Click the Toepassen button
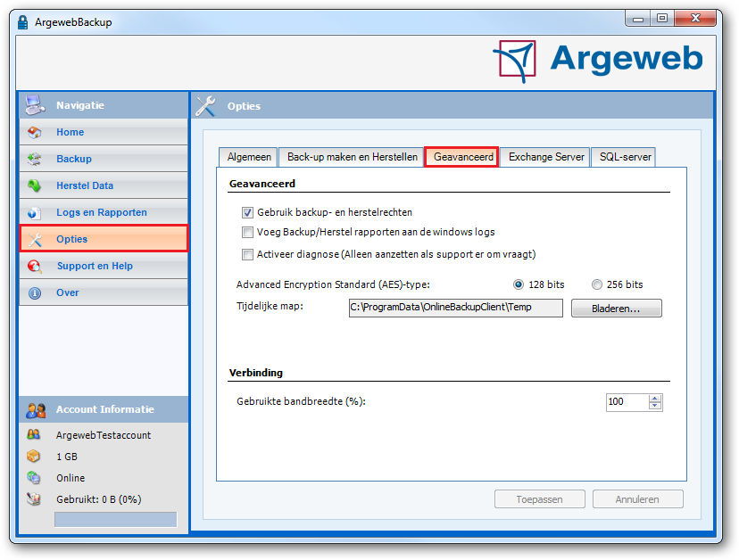This screenshot has width=739, height=560. (540, 499)
